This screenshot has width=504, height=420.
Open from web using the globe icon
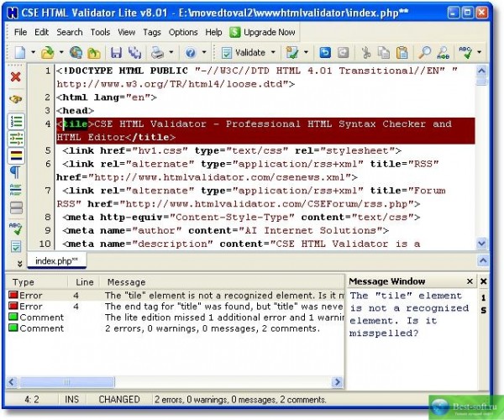pos(76,52)
